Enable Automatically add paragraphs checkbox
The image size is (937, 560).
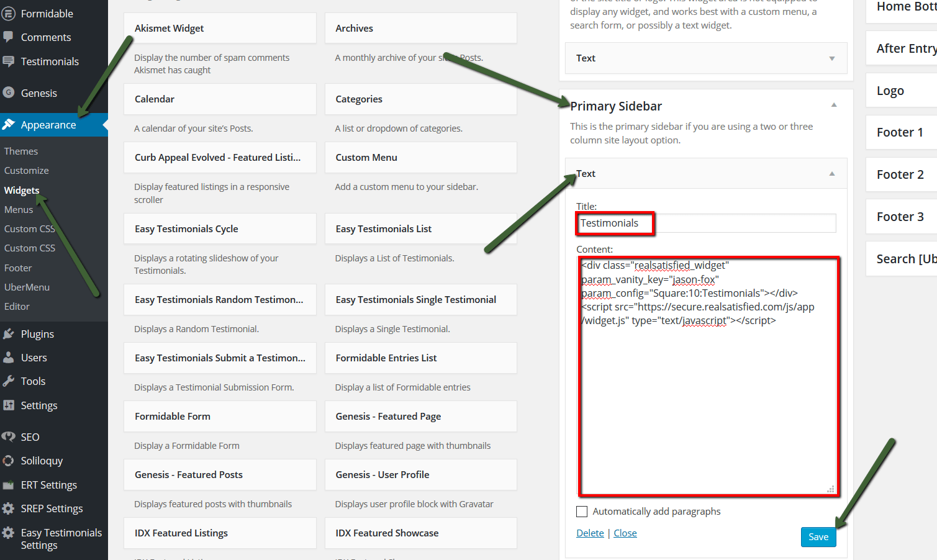[x=582, y=512]
